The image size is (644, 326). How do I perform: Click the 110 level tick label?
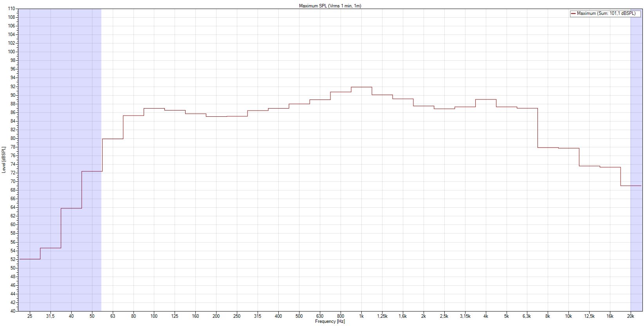(11, 9)
